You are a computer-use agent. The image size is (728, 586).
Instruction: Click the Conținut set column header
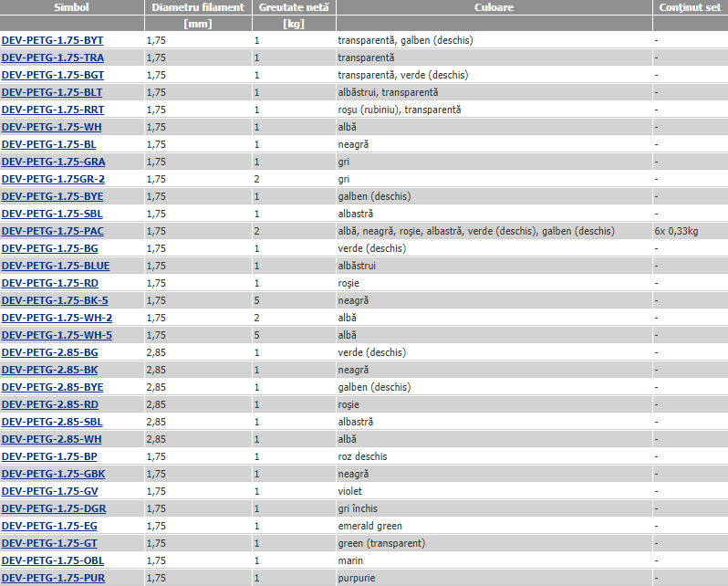(691, 7)
